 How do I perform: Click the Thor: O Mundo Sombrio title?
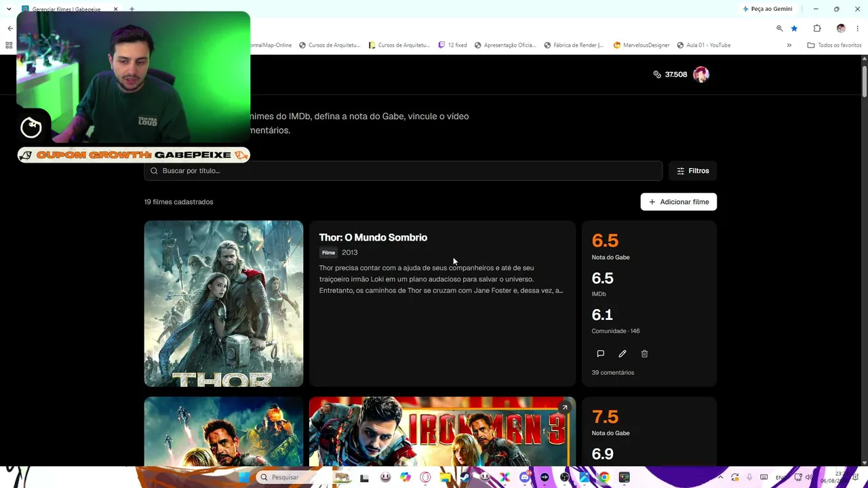pos(373,237)
